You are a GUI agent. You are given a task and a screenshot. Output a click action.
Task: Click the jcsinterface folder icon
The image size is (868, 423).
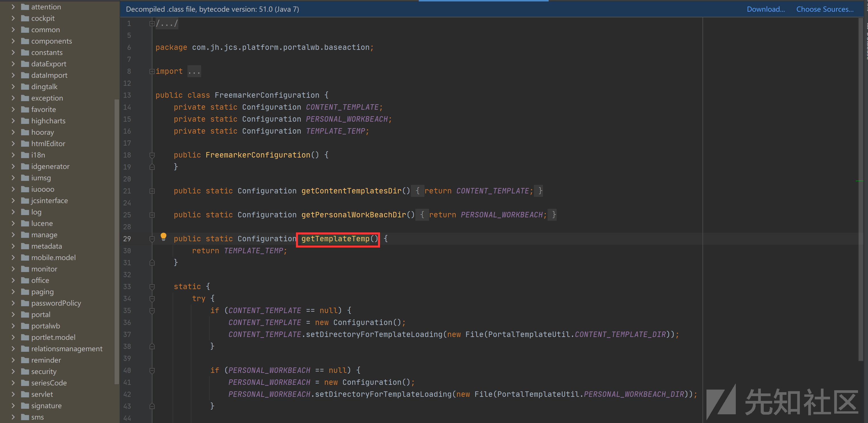pos(25,201)
